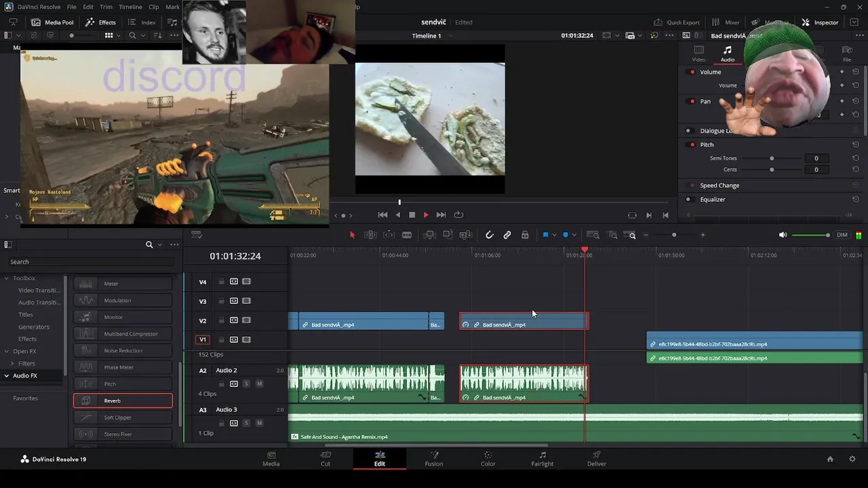Activate the Trim Edit Mode tool
Viewport: 868px width, 488px height.
(371, 235)
